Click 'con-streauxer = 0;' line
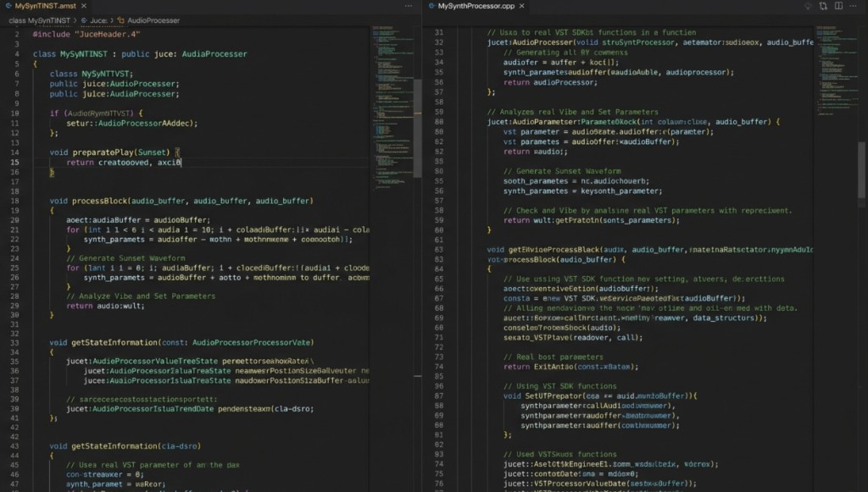 click(x=104, y=474)
